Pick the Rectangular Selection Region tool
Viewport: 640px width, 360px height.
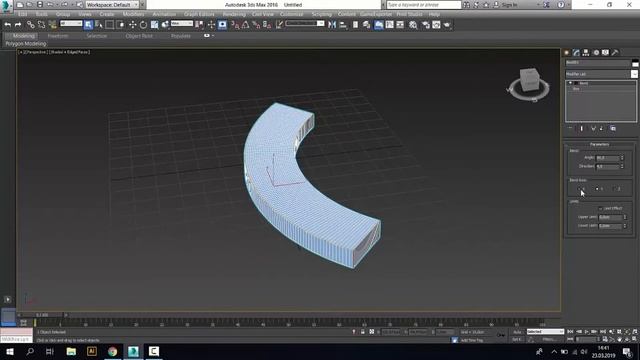coord(110,25)
